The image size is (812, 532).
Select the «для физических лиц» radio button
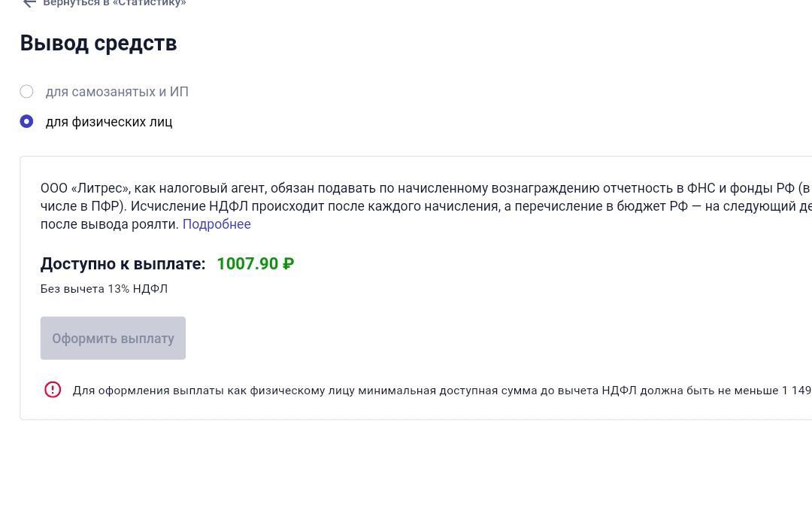coord(26,122)
